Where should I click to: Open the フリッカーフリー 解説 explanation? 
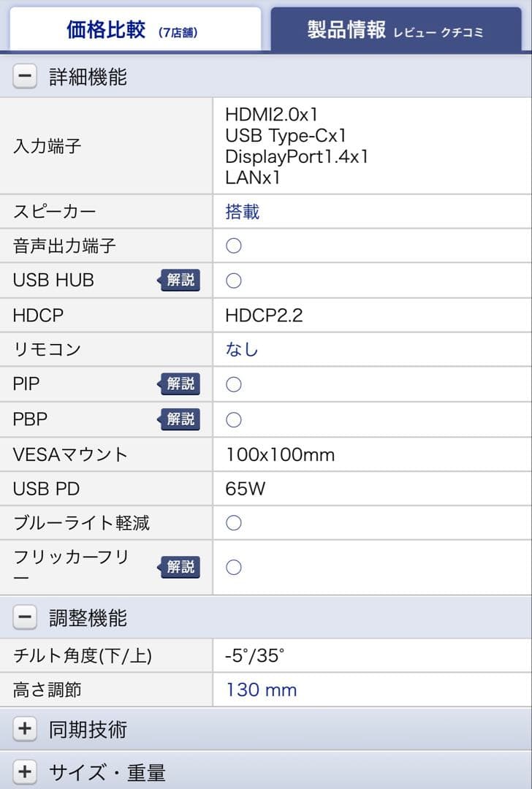pyautogui.click(x=179, y=567)
